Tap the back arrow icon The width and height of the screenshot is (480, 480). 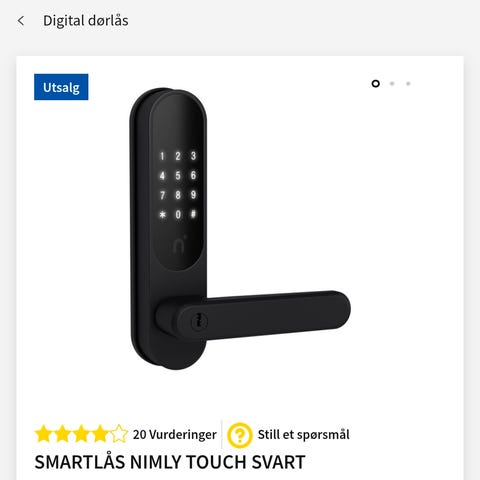[x=21, y=21]
